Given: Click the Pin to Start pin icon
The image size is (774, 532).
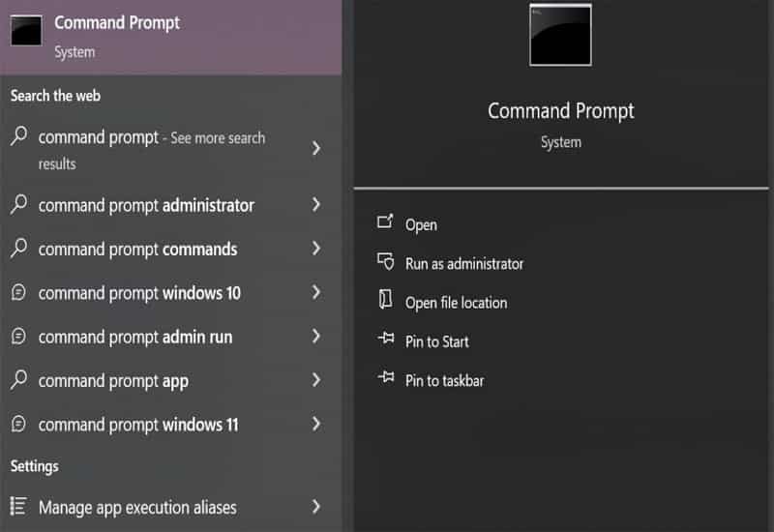Looking at the screenshot, I should click(x=385, y=340).
